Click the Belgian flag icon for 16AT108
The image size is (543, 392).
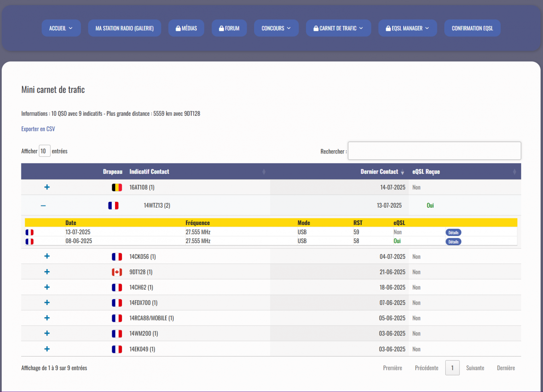pos(117,188)
